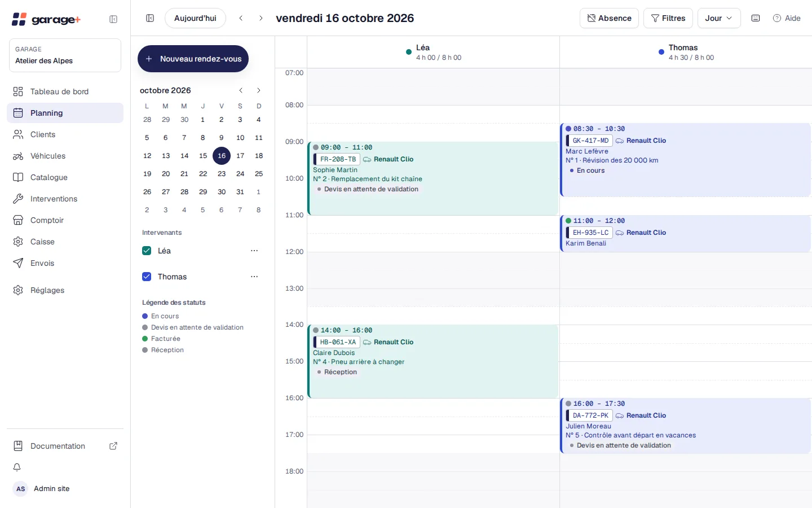This screenshot has width=812, height=508.
Task: Open Catalogue in the sidebar
Action: pyautogui.click(x=65, y=177)
